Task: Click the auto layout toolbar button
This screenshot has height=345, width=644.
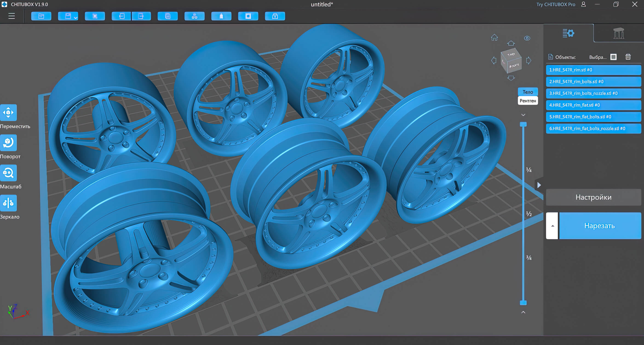Action: click(195, 16)
